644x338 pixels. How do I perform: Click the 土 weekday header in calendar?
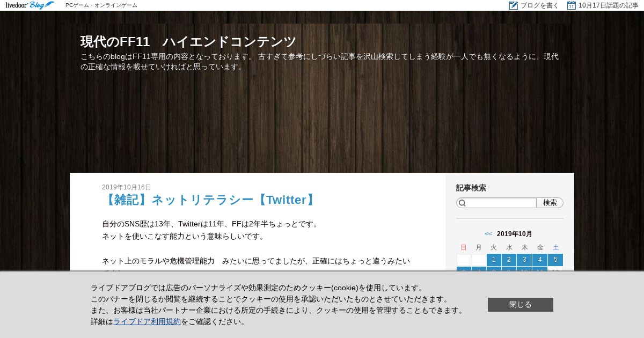555,247
